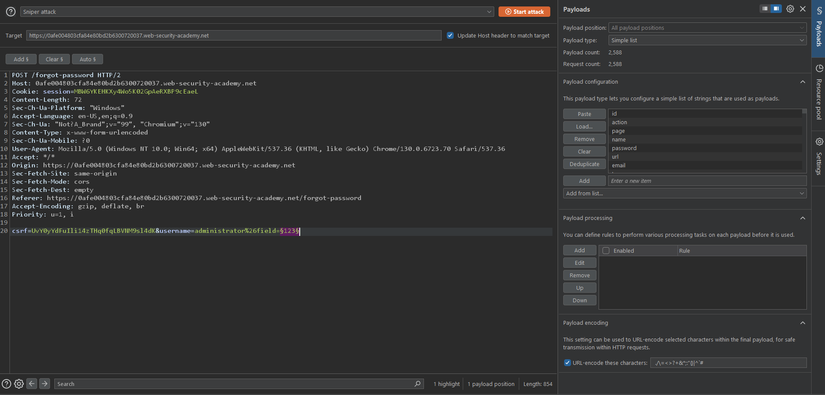The width and height of the screenshot is (825, 395).
Task: Select 'id' in the payload list
Action: click(x=705, y=114)
